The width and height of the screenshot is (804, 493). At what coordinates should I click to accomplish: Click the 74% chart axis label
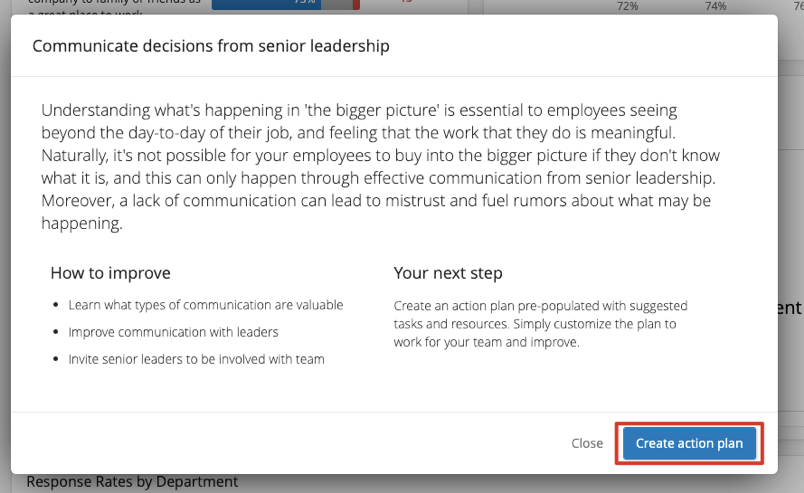715,6
